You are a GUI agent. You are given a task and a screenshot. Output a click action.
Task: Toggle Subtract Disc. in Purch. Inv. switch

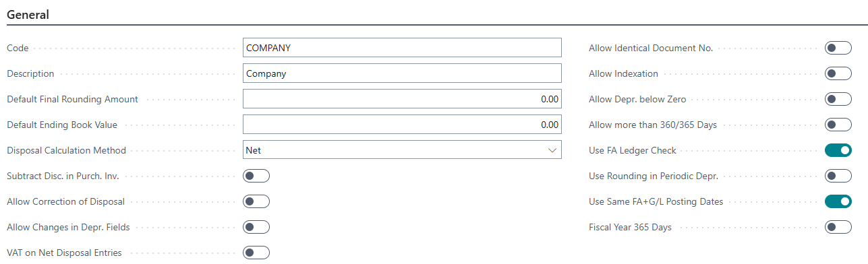coord(256,176)
